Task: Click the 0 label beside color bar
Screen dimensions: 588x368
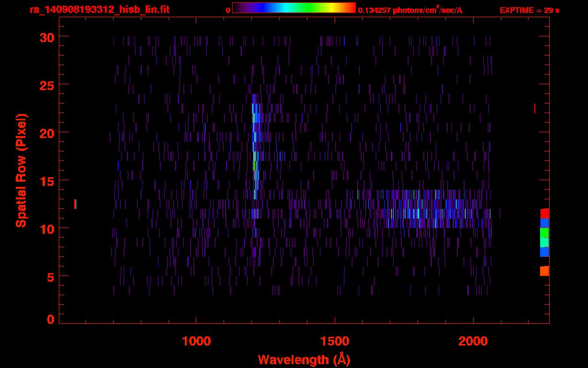Action: click(228, 10)
